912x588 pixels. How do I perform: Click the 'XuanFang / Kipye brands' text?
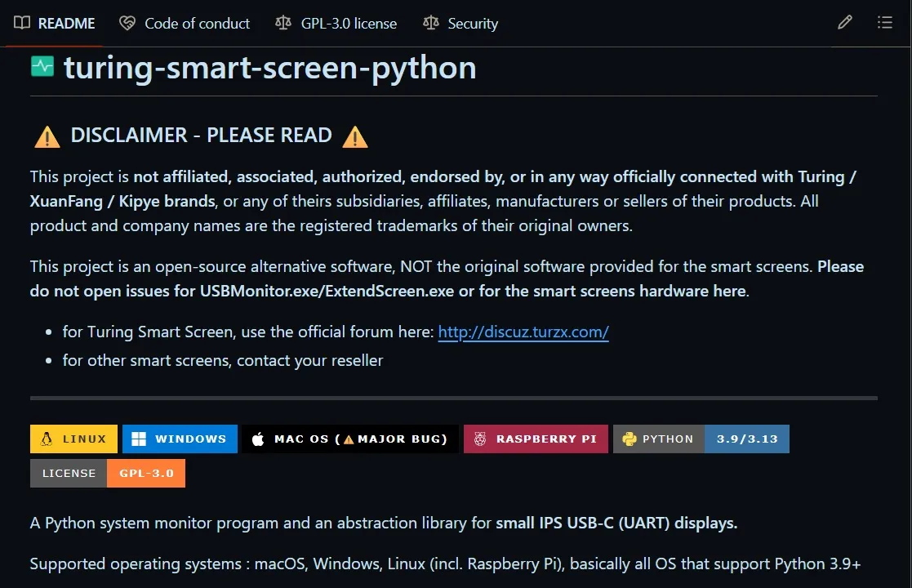click(x=122, y=201)
